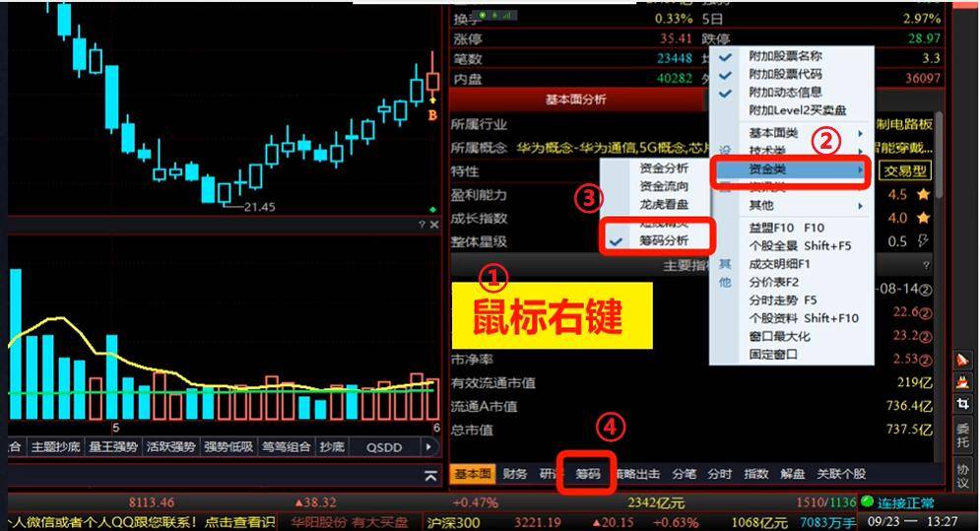Close the volume indicator panel with X
The image size is (980, 531).
click(x=434, y=224)
